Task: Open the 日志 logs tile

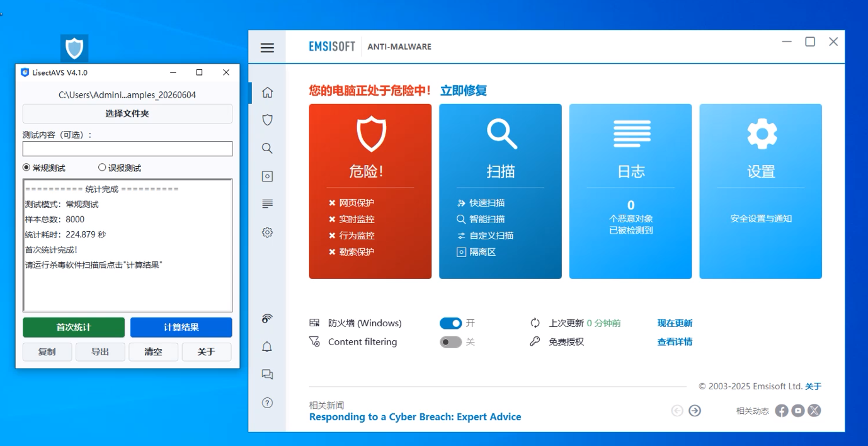Action: (631, 192)
